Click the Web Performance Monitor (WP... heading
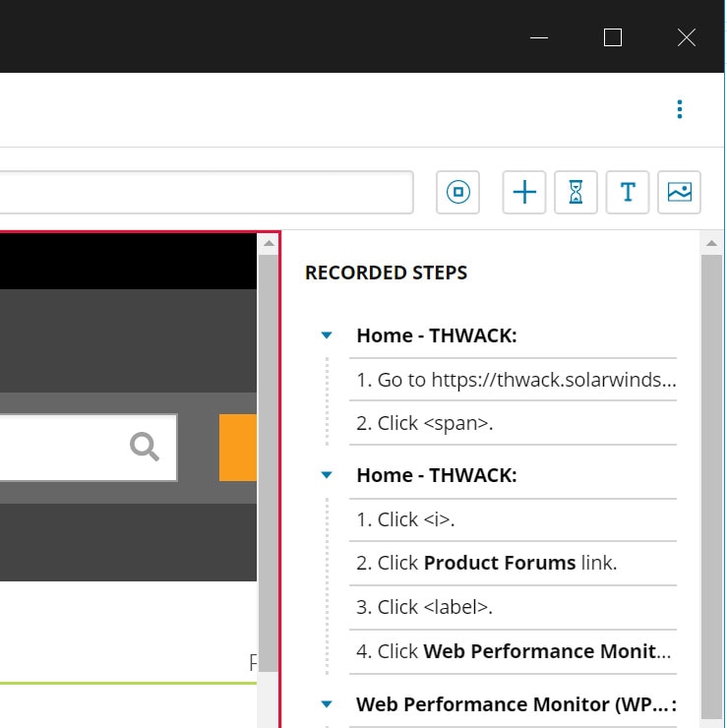Viewport: 727px width, 728px height. point(516,704)
